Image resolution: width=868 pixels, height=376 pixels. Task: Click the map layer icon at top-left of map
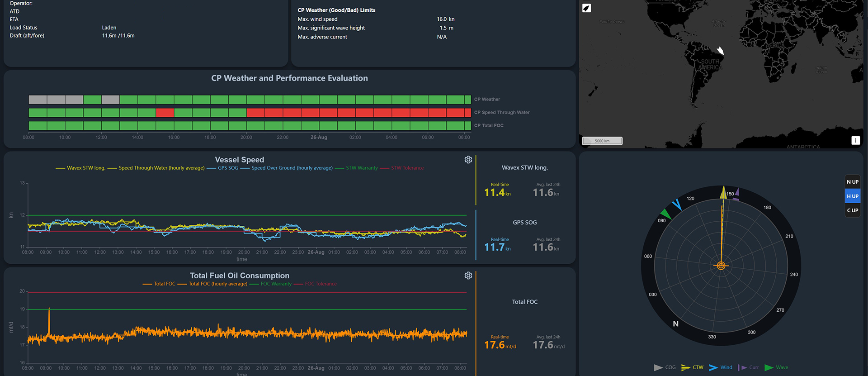click(586, 8)
